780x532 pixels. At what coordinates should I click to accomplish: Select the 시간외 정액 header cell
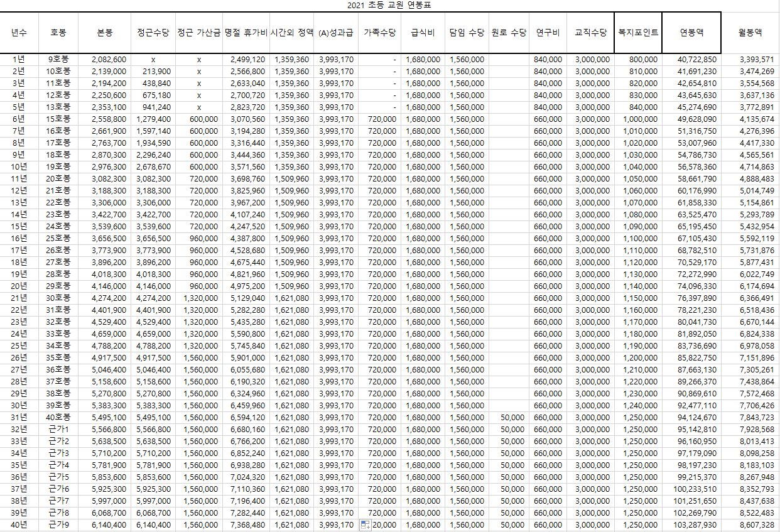tap(291, 32)
